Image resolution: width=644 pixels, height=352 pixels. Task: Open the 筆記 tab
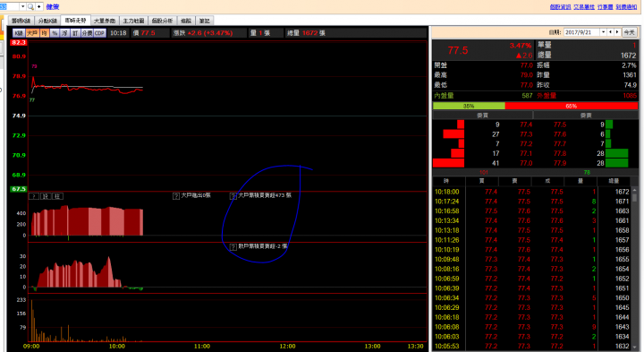(x=204, y=21)
